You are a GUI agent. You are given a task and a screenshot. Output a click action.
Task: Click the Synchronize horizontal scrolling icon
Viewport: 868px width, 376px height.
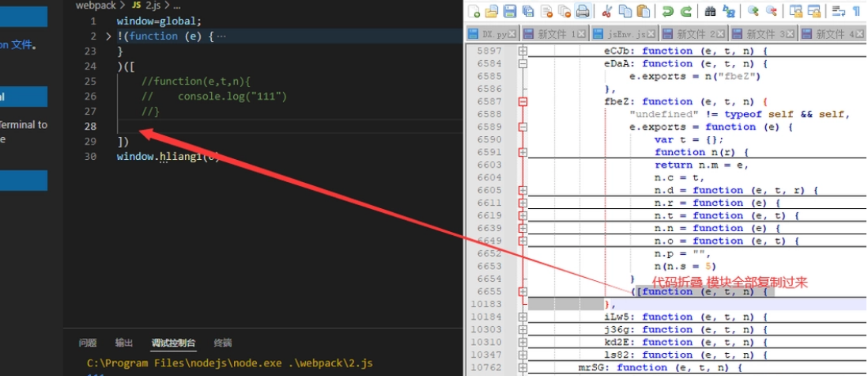(x=813, y=10)
